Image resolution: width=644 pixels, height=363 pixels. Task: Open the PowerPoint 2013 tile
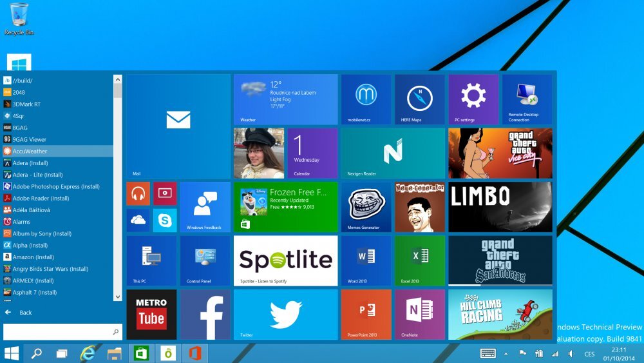[x=366, y=315]
